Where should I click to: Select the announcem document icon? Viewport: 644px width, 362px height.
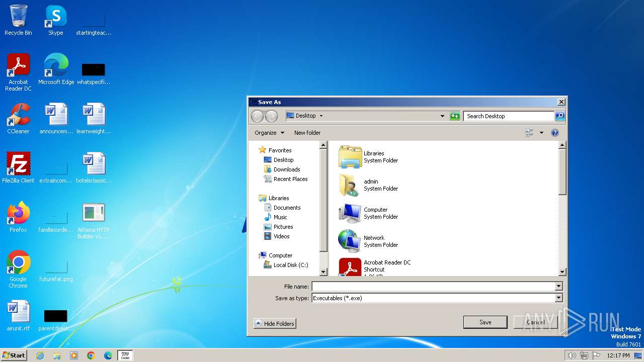click(56, 119)
